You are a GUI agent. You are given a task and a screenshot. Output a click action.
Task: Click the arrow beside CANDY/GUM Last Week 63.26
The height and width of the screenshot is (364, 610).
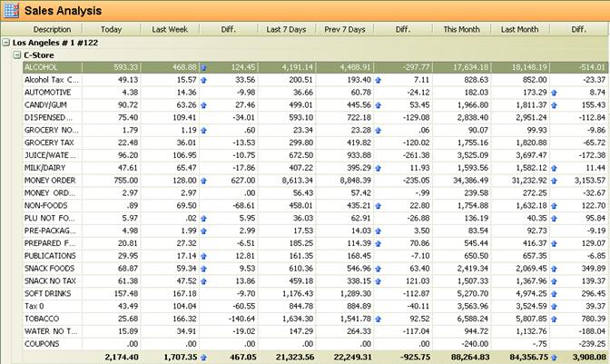[203, 105]
